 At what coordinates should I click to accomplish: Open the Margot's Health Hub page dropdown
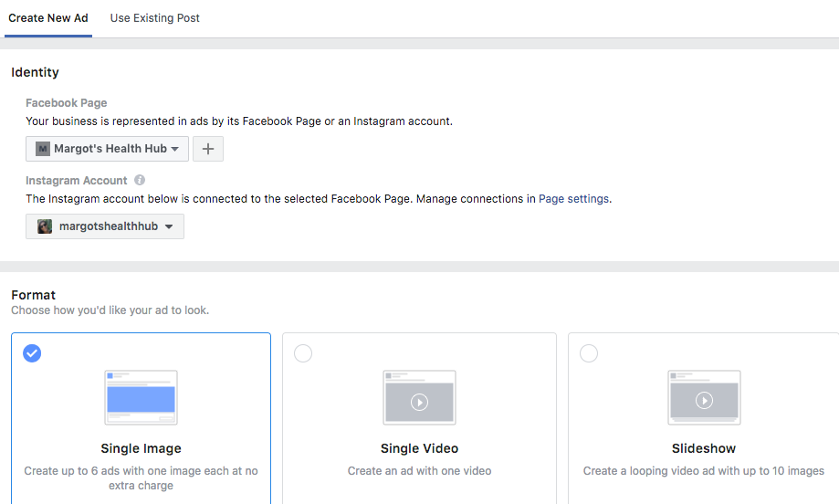pyautogui.click(x=107, y=149)
